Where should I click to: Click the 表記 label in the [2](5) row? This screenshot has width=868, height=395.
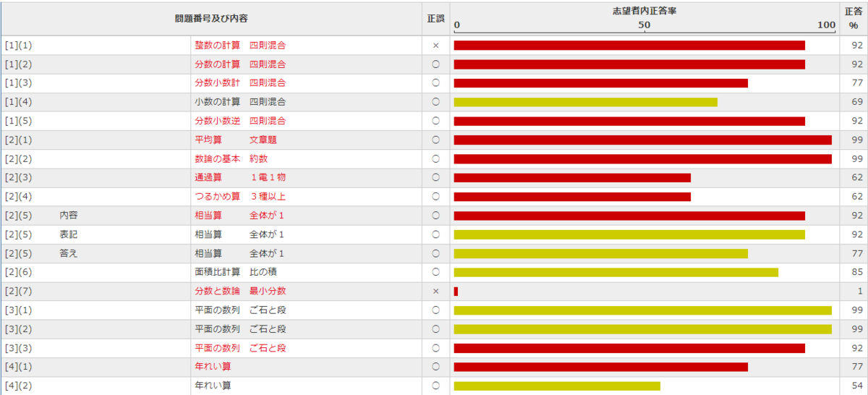69,234
